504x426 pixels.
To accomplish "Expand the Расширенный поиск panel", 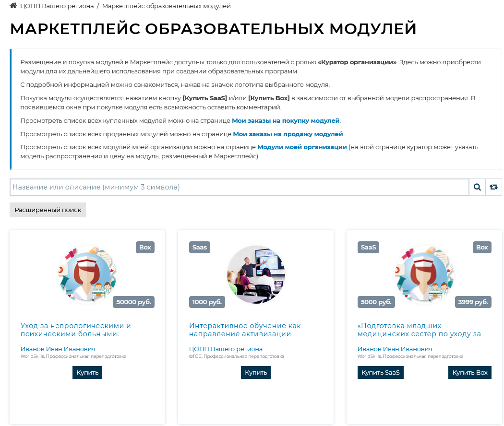I will (x=48, y=210).
